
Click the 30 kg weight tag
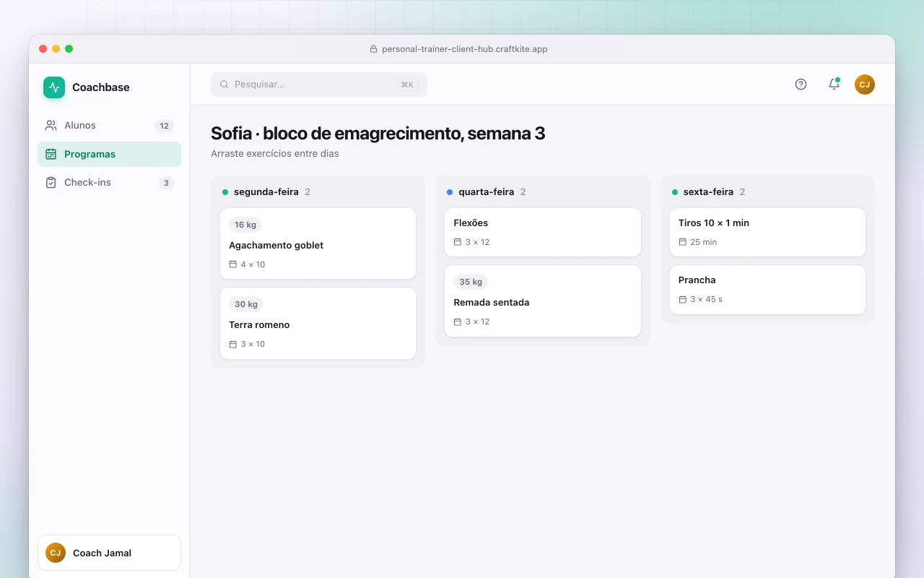point(246,304)
